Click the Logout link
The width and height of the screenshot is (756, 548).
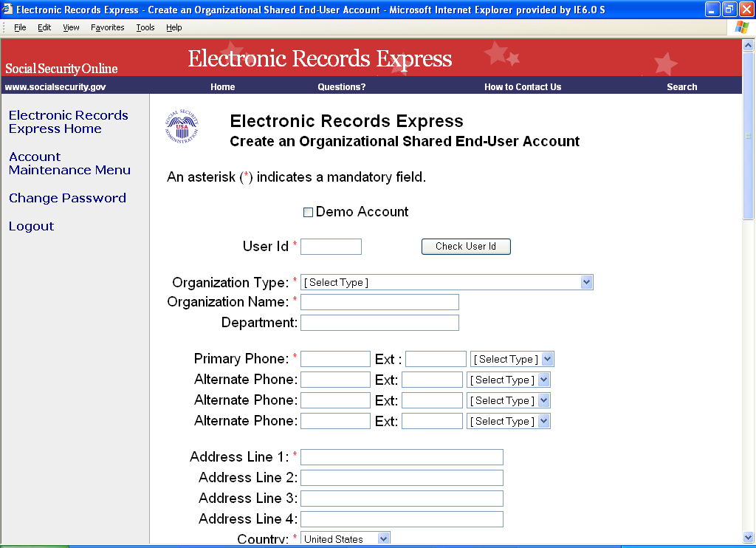click(31, 226)
